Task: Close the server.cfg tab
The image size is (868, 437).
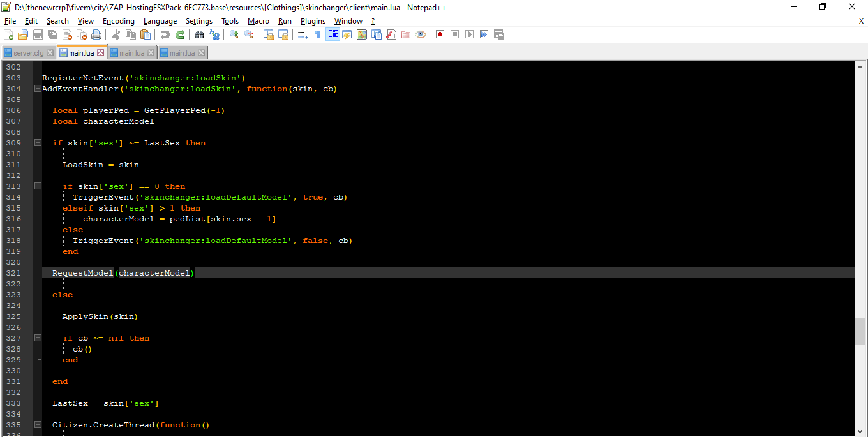Action: pos(50,53)
